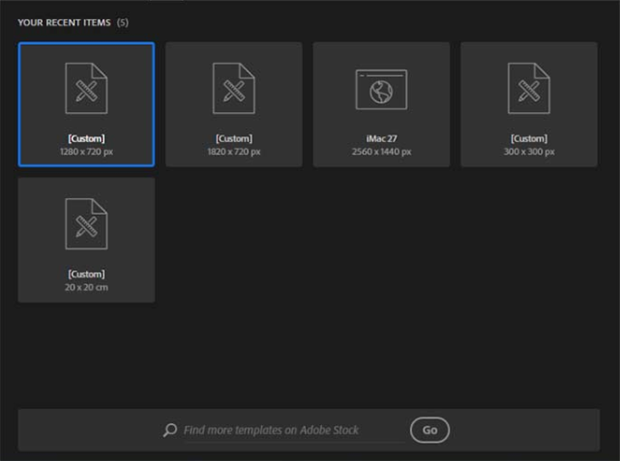Click the 20 x 20 cm dimensions text
The width and height of the screenshot is (620, 461).
pos(86,287)
